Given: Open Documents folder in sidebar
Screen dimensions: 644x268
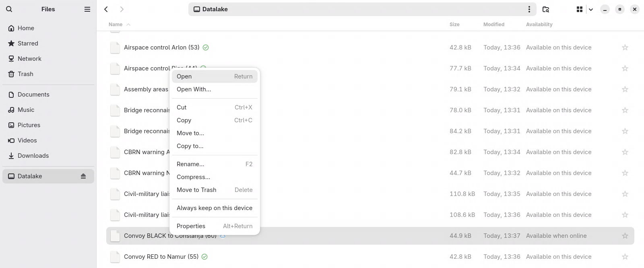Looking at the screenshot, I should click(48, 95).
